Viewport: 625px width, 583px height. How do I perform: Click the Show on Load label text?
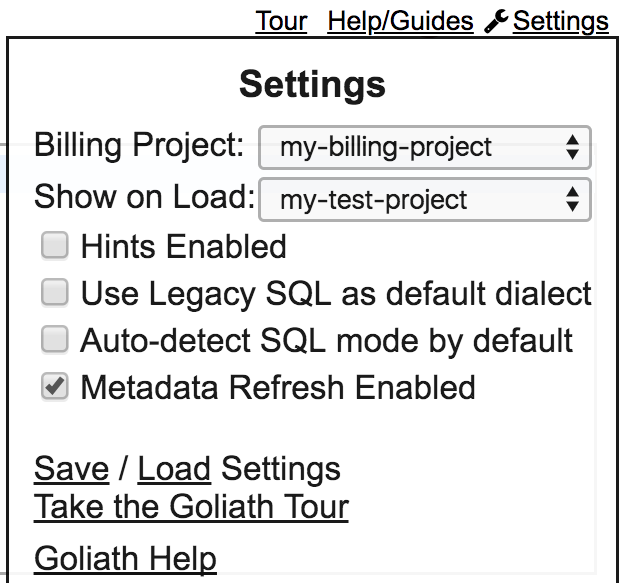pyautogui.click(x=144, y=196)
